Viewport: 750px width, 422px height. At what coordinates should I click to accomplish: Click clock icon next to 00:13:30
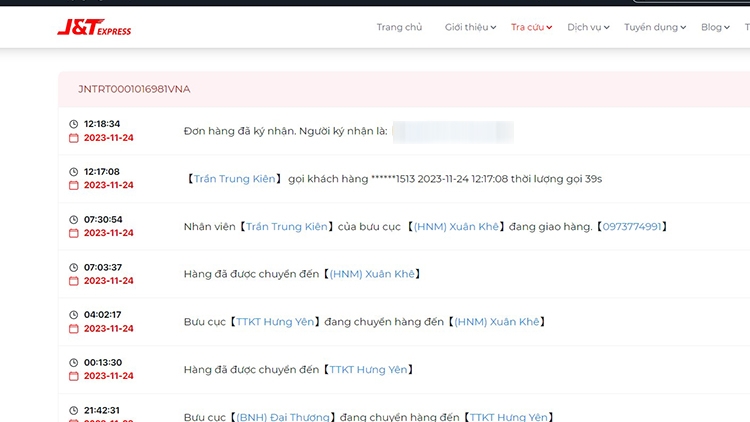74,363
